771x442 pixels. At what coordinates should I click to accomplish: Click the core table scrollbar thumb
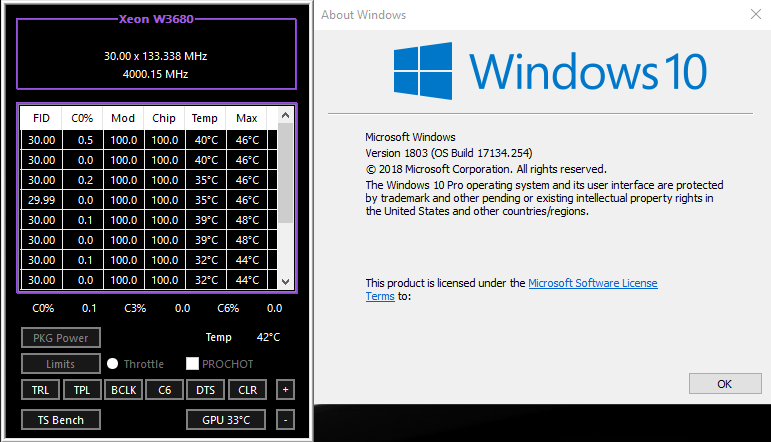(286, 173)
